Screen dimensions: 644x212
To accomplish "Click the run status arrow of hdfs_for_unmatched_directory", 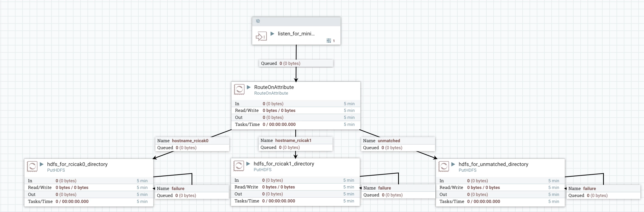I will click(x=453, y=164).
